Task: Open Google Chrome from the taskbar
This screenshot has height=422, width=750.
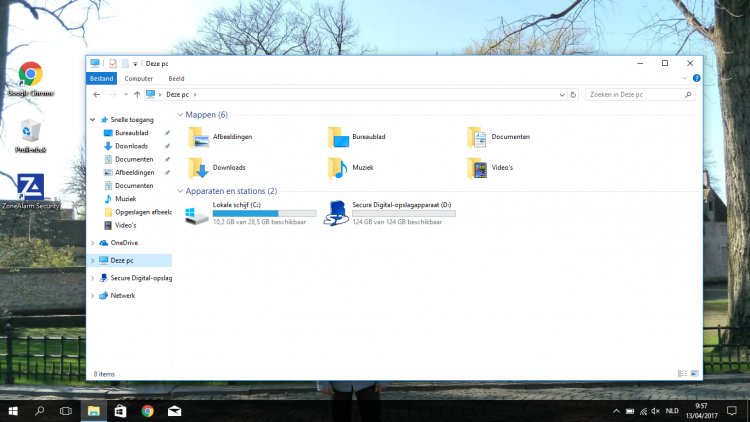Action: coord(147,411)
